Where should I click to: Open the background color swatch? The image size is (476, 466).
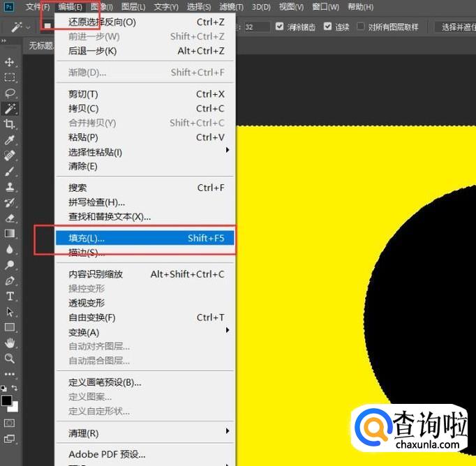(x=14, y=408)
